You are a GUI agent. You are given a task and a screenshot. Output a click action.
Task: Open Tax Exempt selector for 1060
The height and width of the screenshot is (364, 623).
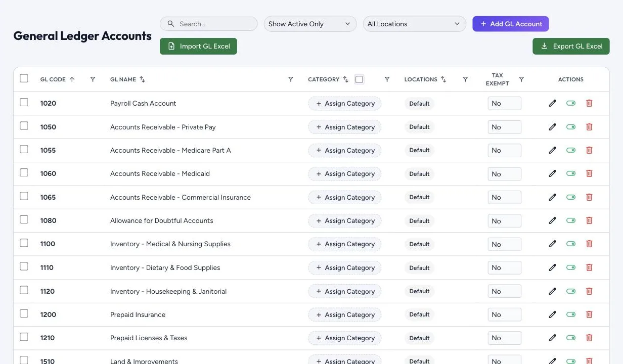coord(504,173)
